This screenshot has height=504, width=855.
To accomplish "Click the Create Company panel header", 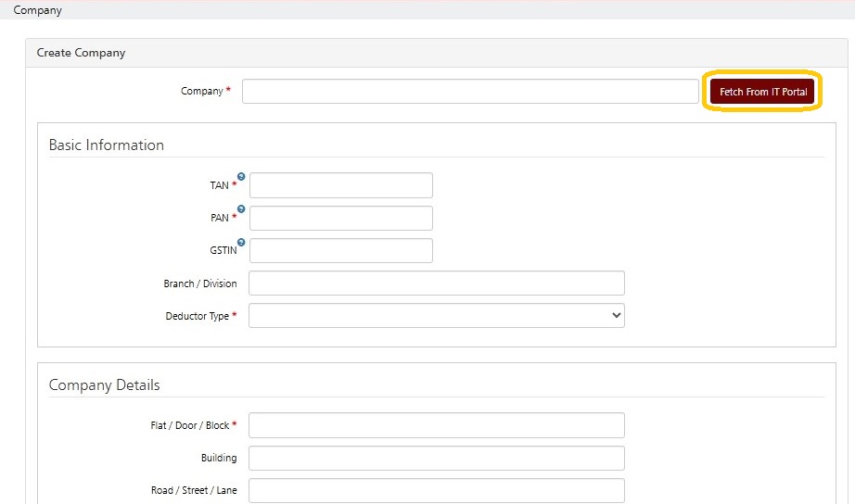I will coord(81,53).
